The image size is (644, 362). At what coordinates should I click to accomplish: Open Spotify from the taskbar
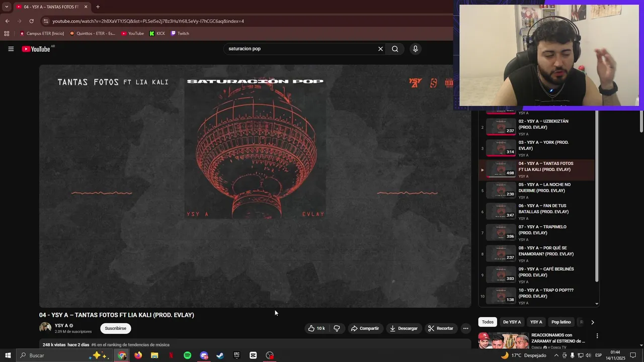[187, 355]
